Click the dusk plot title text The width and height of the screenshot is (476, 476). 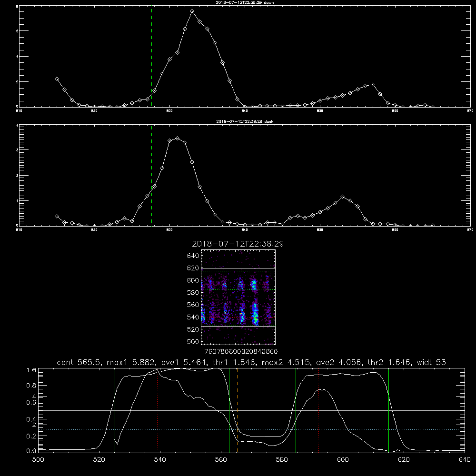click(x=245, y=121)
